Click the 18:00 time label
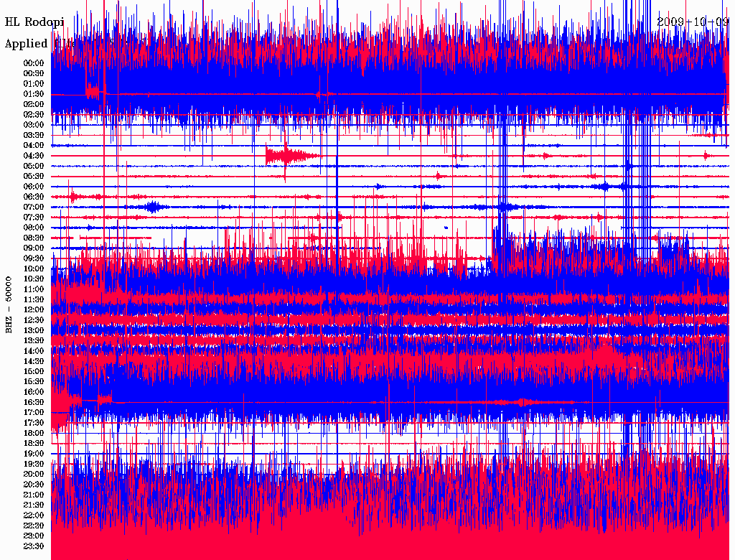Viewport: 735px width, 560px height. (x=34, y=434)
